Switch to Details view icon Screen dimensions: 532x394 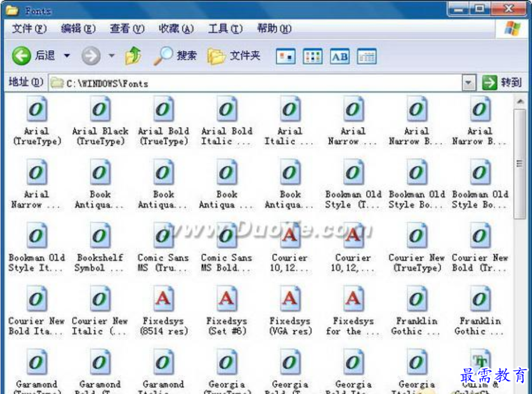point(367,57)
